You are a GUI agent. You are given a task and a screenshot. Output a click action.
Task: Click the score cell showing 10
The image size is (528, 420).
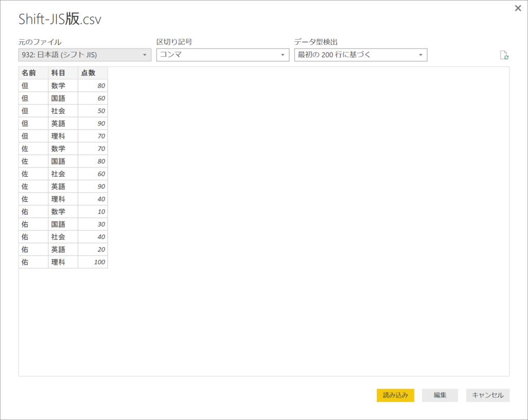coord(93,212)
